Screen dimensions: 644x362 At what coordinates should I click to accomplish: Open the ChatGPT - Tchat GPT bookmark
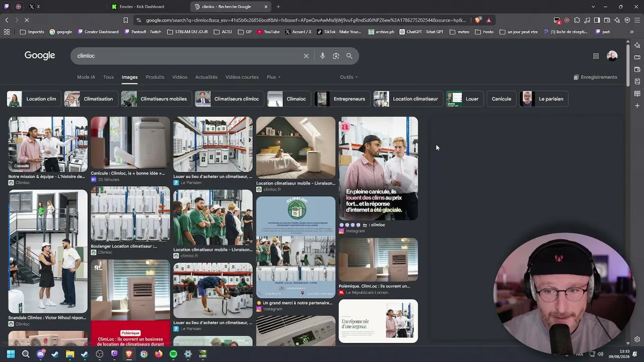421,32
